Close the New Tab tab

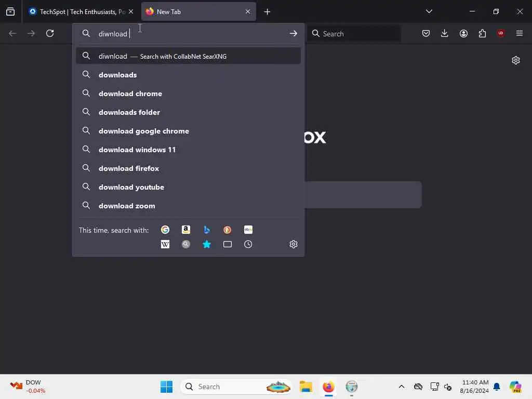point(248,11)
